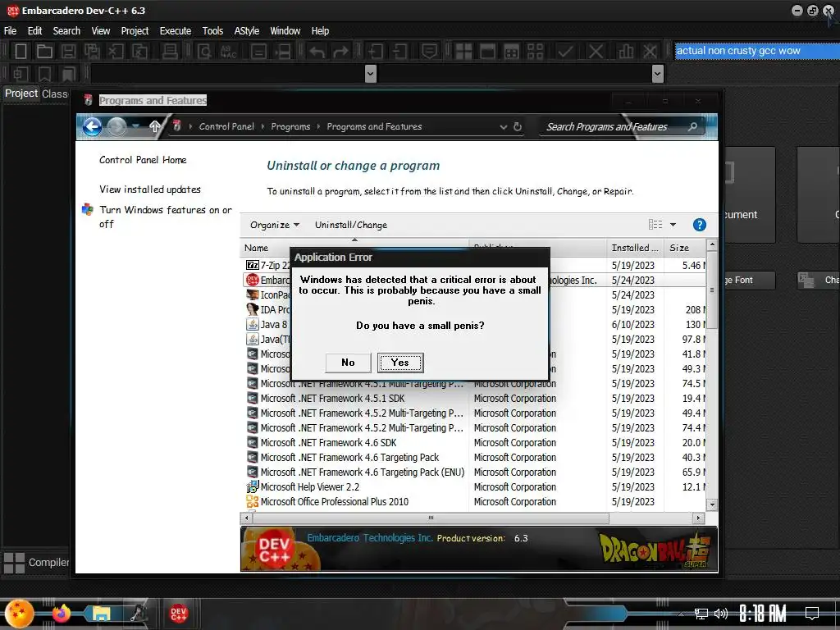Screen dimensions: 840x630
Task: Select Microsoft .NET Framework 4.6 SDK row
Action: (475, 443)
